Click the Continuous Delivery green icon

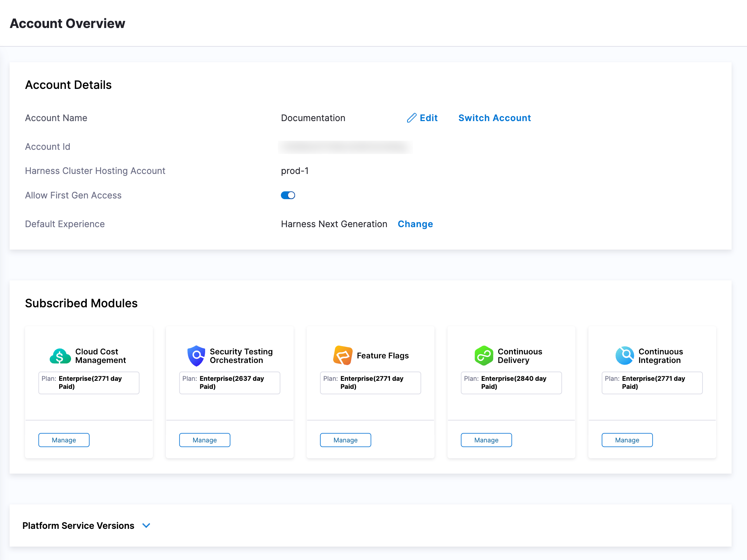pyautogui.click(x=484, y=356)
